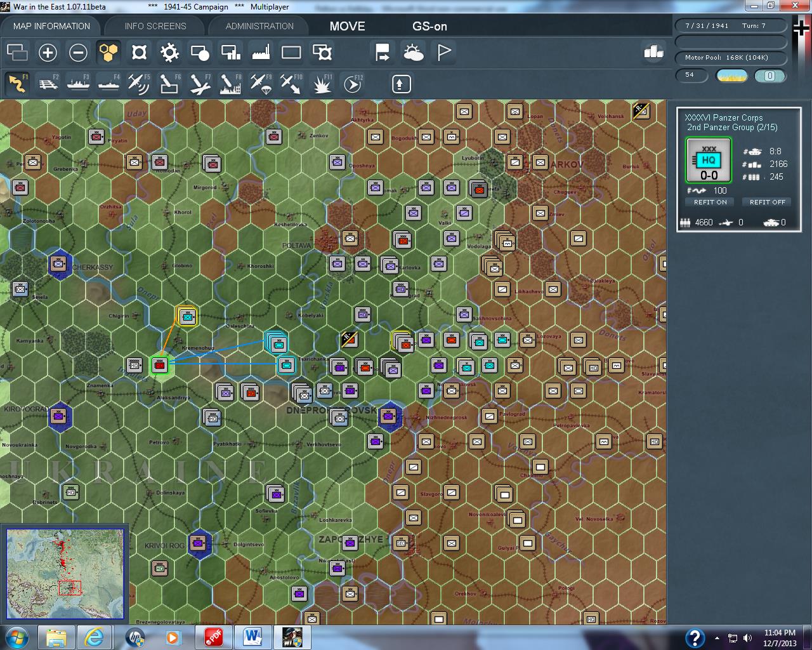Click the REFIT ON button
The image size is (812, 650).
[710, 202]
